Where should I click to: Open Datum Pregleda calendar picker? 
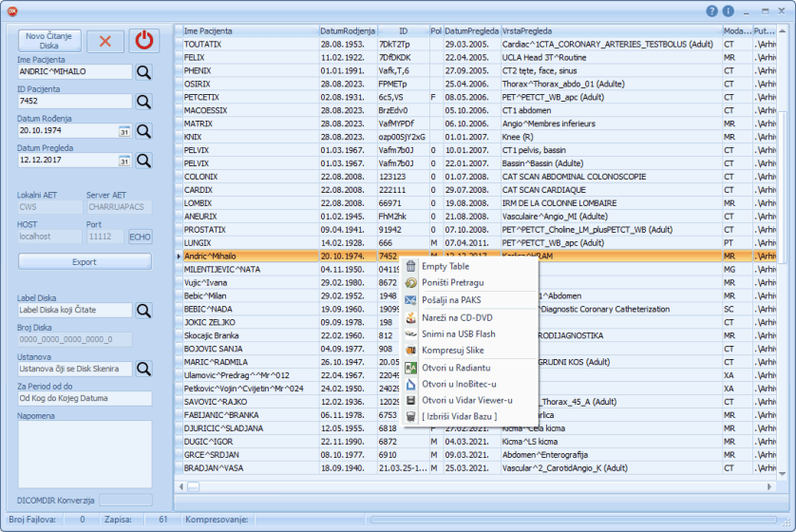pyautogui.click(x=123, y=161)
